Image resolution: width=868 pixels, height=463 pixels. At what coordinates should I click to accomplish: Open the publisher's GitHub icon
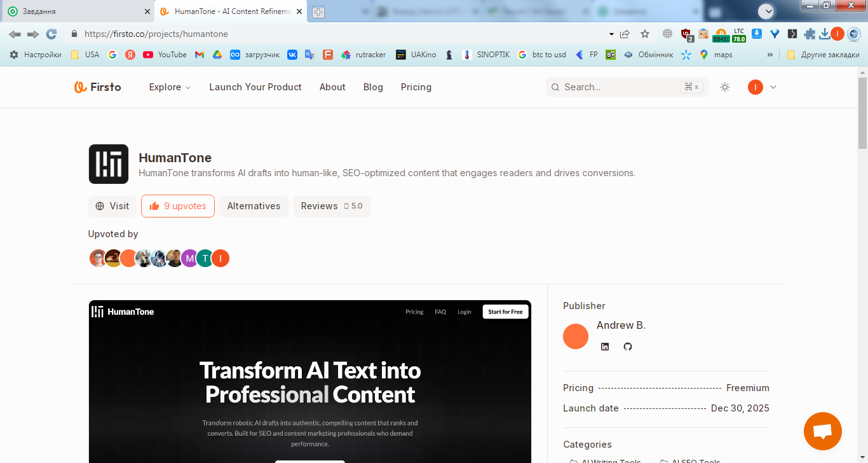(628, 347)
